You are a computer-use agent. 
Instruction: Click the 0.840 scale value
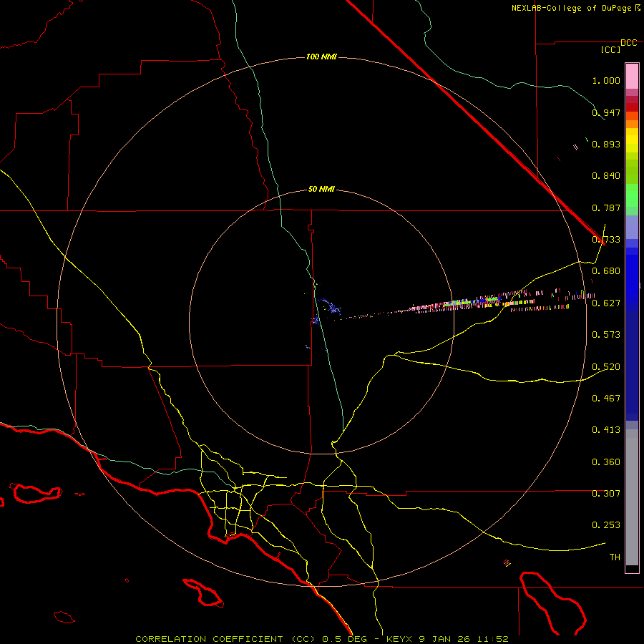[606, 176]
